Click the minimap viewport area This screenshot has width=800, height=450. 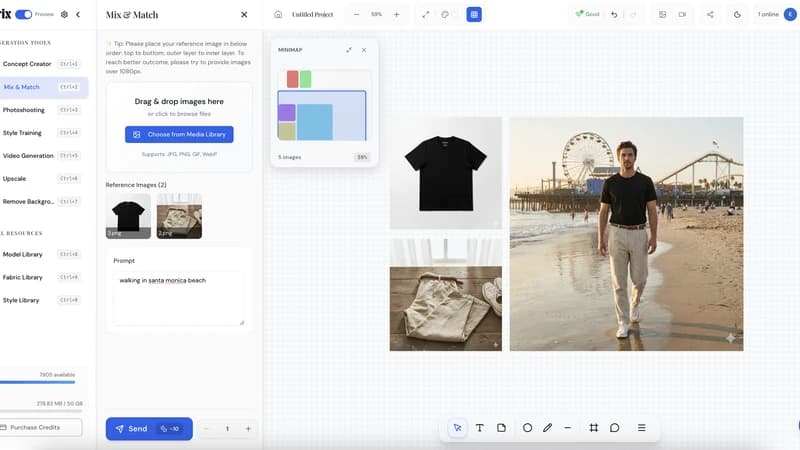coord(322,115)
